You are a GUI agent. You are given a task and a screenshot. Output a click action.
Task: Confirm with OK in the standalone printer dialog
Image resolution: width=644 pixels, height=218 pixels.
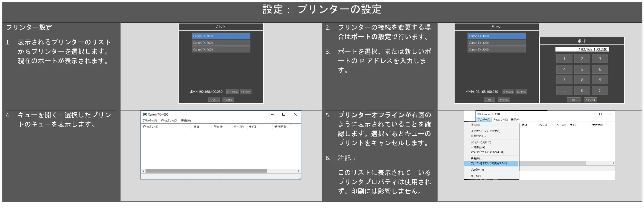214,100
